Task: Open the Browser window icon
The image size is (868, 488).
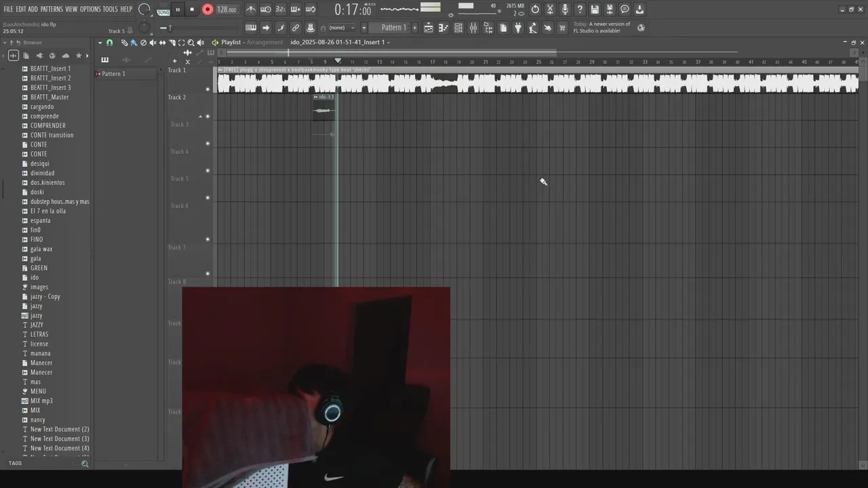Action: pos(488,28)
